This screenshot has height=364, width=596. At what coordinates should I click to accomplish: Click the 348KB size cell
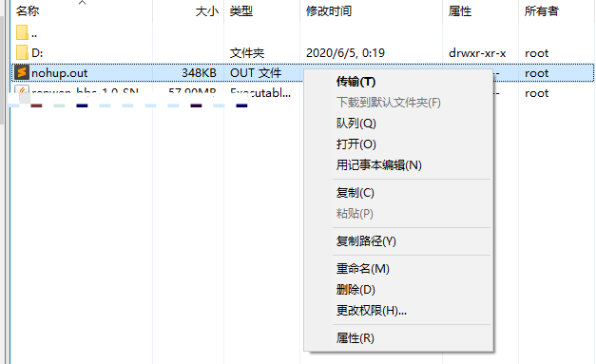coord(199,73)
